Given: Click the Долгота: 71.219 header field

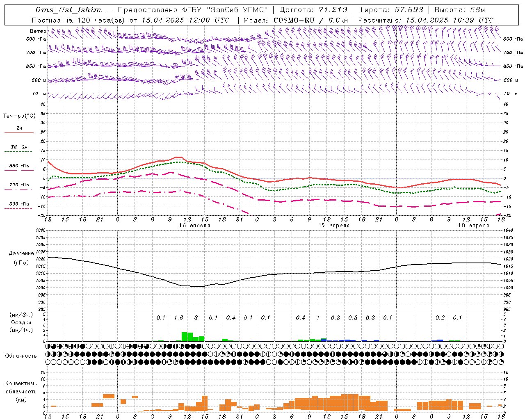Looking at the screenshot, I should click(313, 10).
